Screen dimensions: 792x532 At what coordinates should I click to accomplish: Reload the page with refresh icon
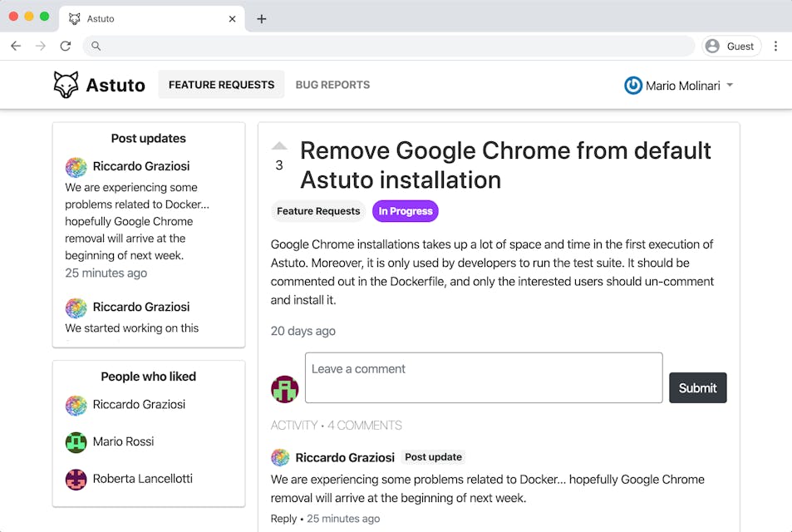[65, 46]
